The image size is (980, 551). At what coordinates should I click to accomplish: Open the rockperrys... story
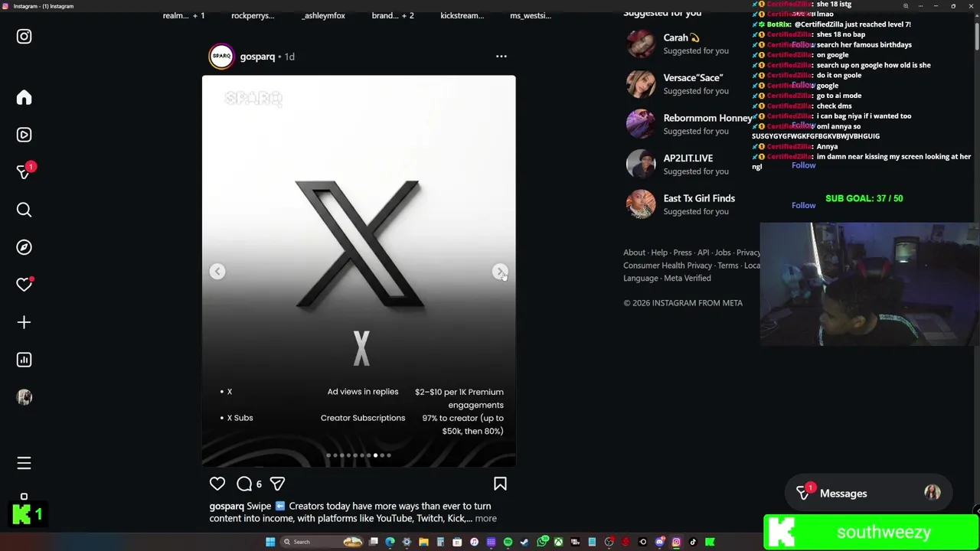(x=253, y=15)
